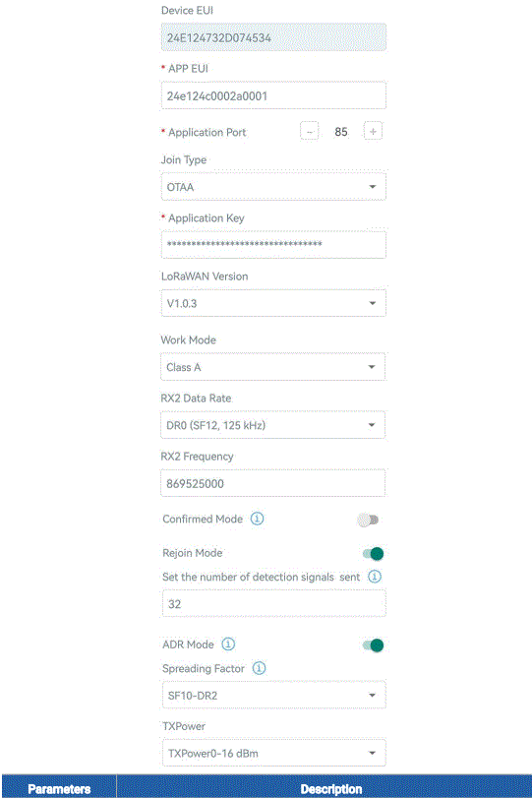Decrease Application Port with minus button
532x798 pixels.
coord(309,132)
